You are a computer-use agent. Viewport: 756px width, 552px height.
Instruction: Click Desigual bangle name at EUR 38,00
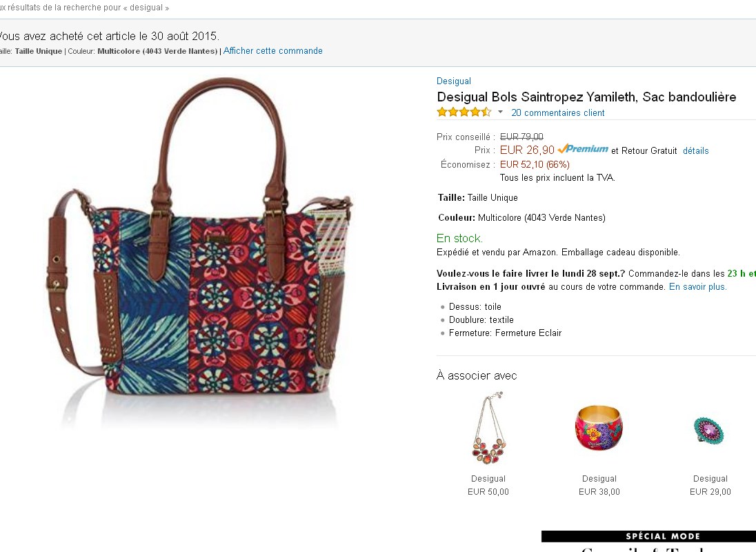pyautogui.click(x=599, y=479)
